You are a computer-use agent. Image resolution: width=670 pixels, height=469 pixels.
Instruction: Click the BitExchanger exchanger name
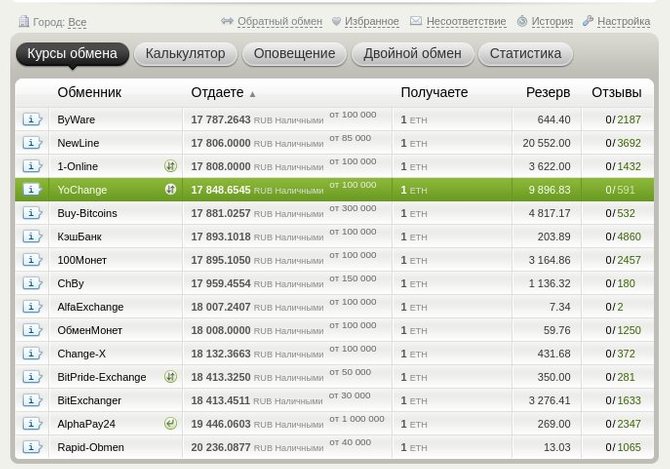tap(89, 401)
